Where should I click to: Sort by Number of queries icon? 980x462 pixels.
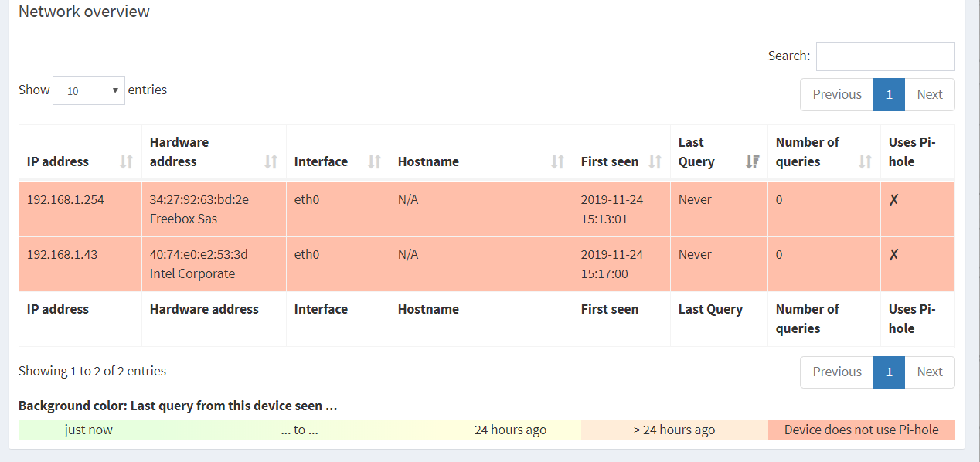(x=866, y=161)
